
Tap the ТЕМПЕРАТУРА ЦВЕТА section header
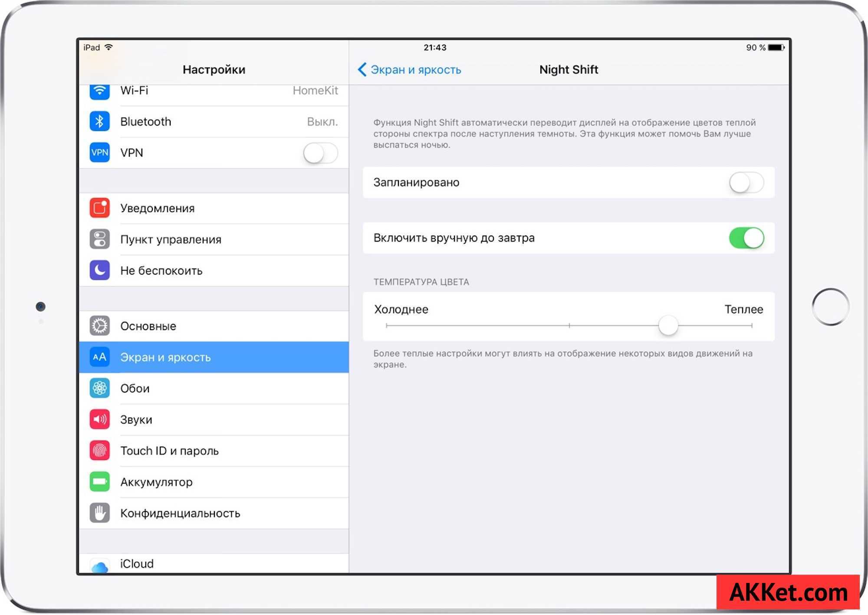coord(421,282)
